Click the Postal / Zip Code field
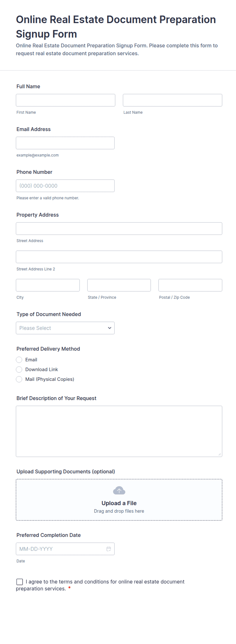236x644 pixels. click(190, 285)
